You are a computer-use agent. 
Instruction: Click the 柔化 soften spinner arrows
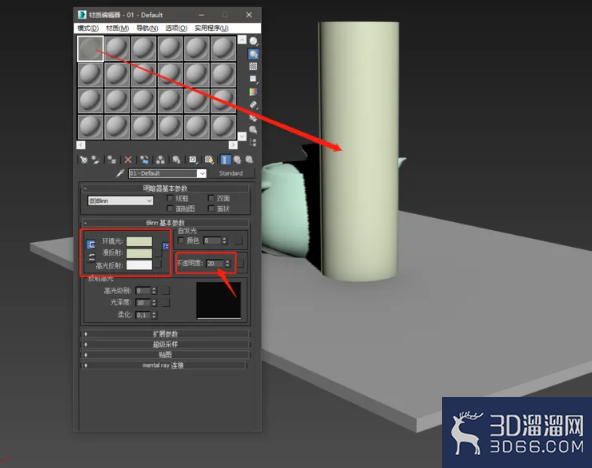click(x=154, y=315)
